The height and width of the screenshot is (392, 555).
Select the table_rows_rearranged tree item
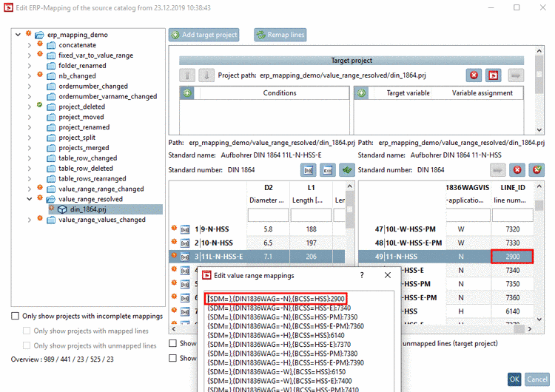(92, 179)
